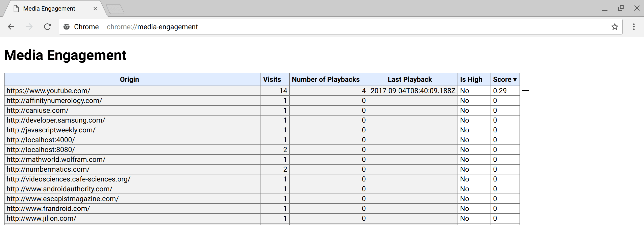Click the Score sort arrow
644x225 pixels.
(515, 80)
